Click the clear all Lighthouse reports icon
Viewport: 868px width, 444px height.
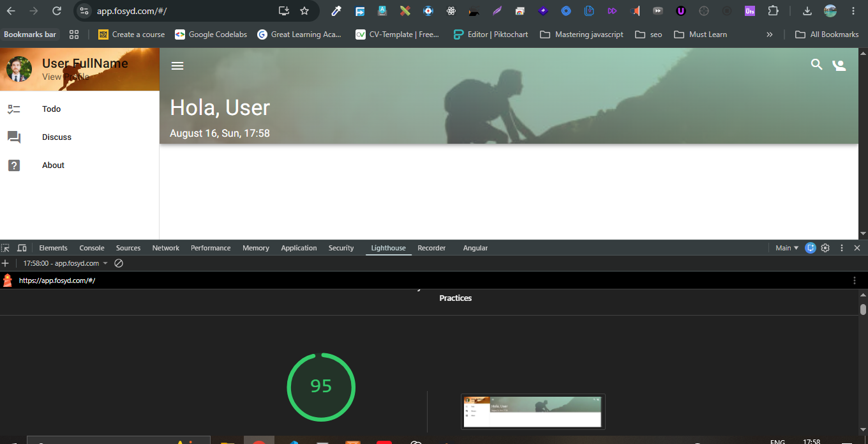pyautogui.click(x=119, y=263)
